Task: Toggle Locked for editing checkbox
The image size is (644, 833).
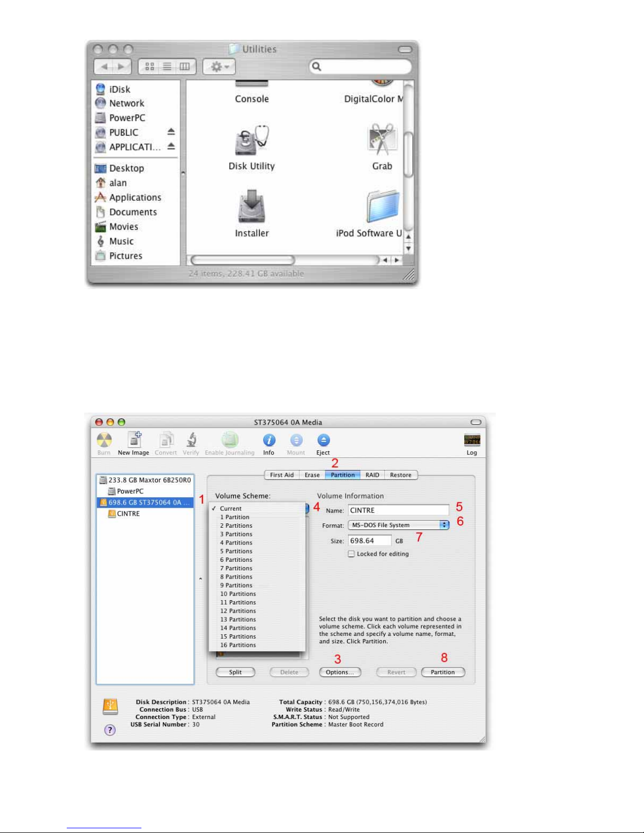Action: pyautogui.click(x=351, y=554)
